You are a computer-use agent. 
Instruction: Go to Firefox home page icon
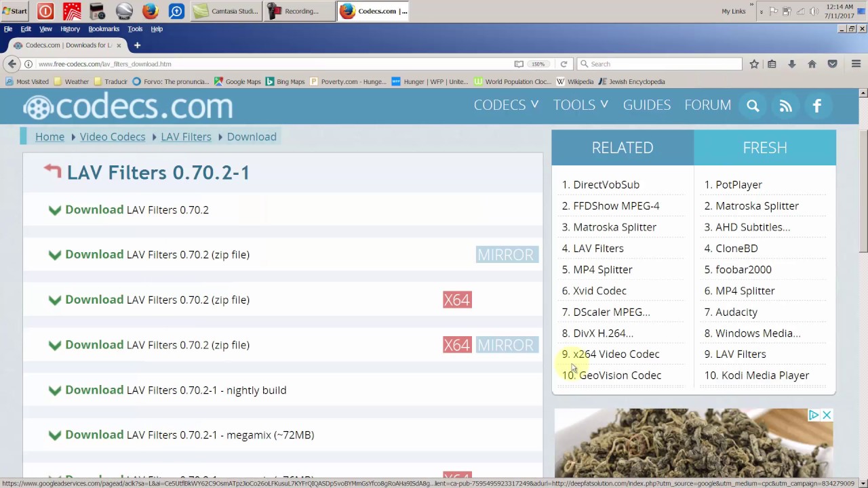click(812, 64)
